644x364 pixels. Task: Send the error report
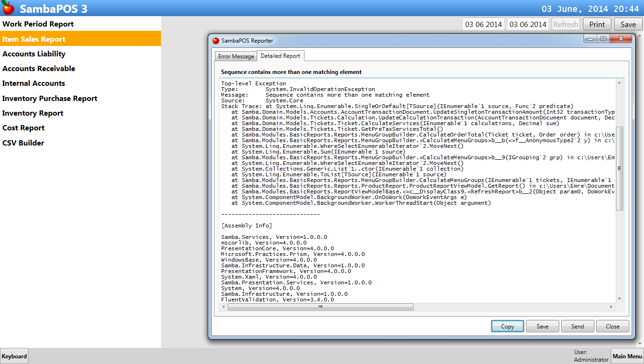pyautogui.click(x=577, y=326)
